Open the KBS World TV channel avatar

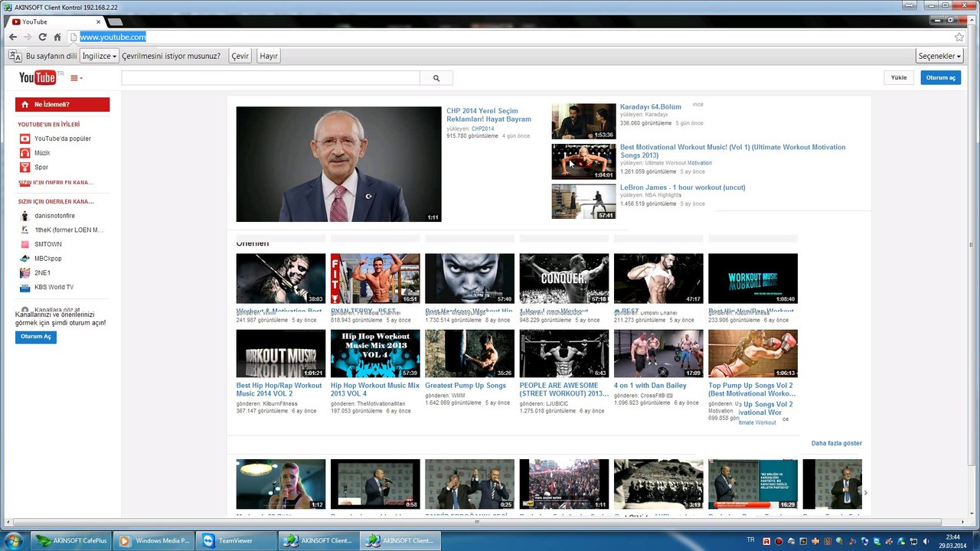coord(24,287)
